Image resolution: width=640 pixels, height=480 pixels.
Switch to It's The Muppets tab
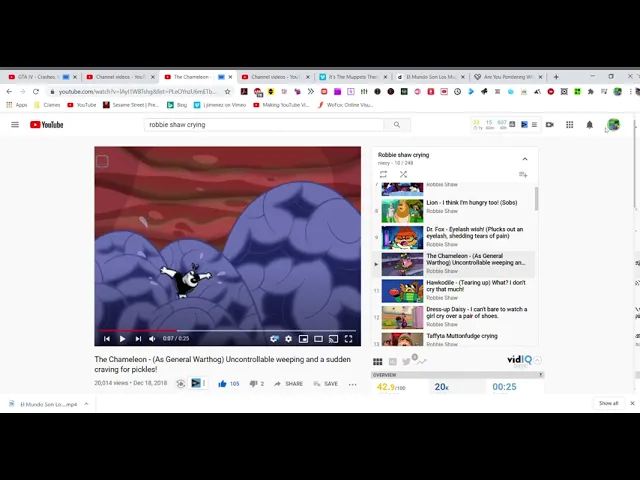351,77
